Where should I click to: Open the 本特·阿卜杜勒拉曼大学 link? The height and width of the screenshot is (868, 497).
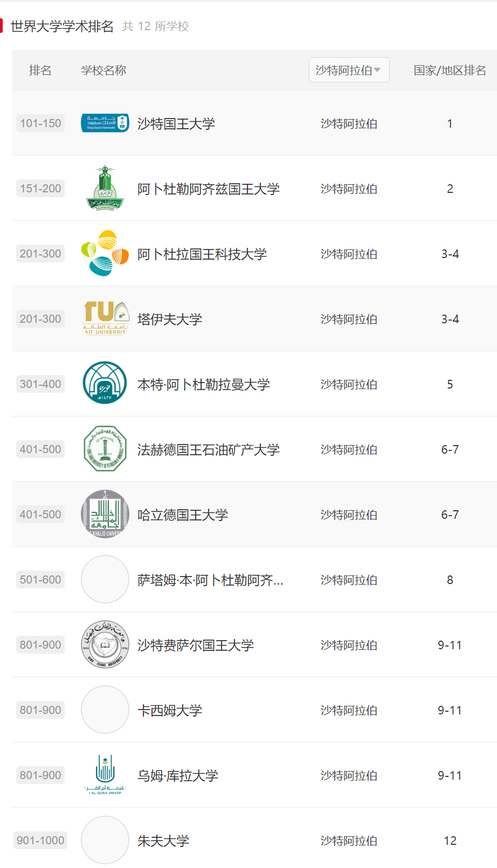(x=204, y=384)
